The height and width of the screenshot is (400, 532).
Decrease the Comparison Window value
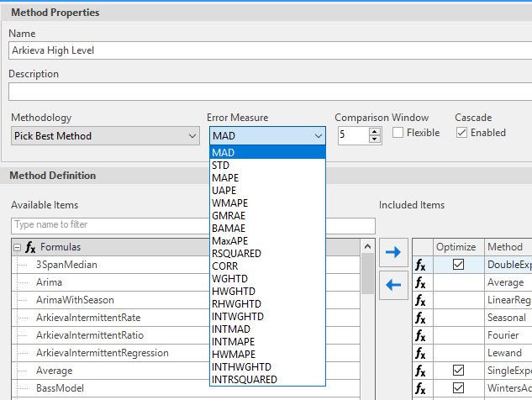pos(375,139)
